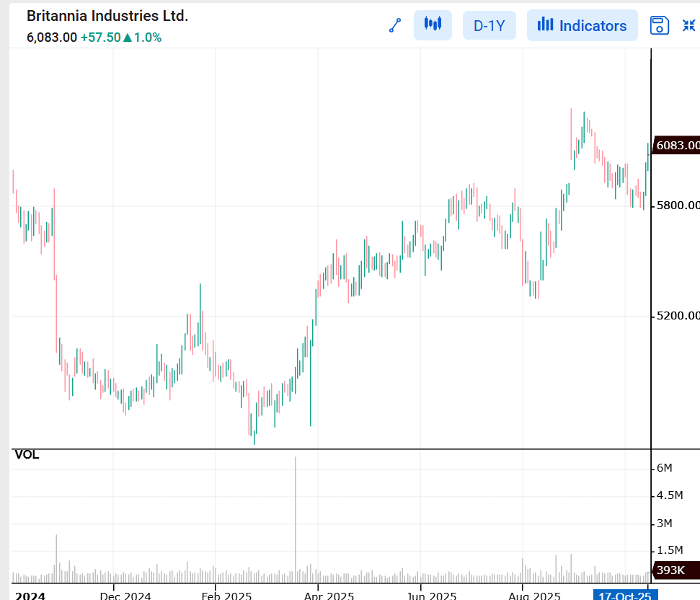Click the +57.50 price change text
The height and width of the screenshot is (600, 700).
[100, 37]
